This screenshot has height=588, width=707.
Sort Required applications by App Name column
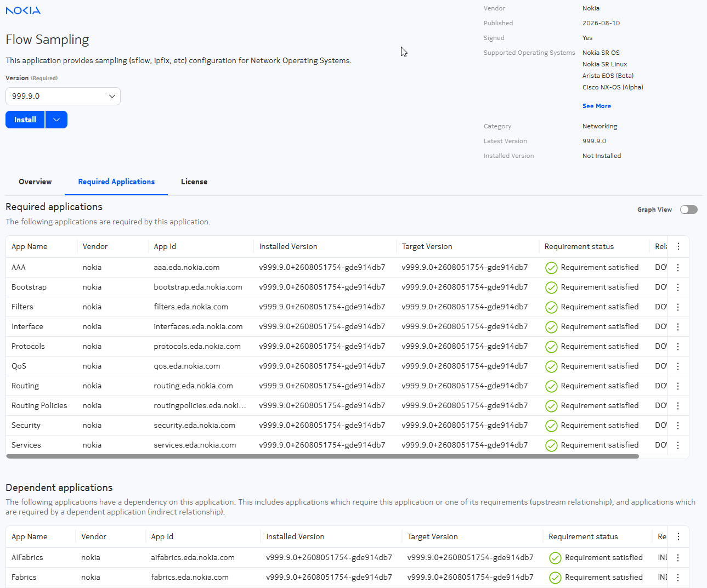tap(30, 247)
